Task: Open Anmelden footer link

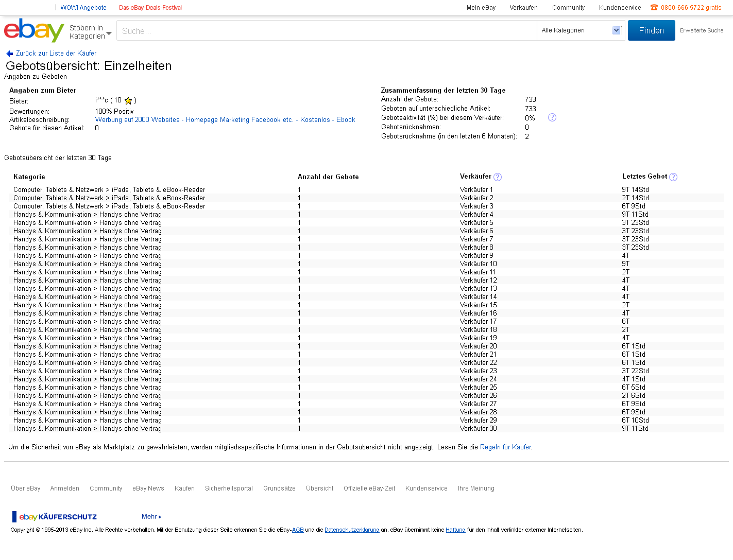Action: click(x=65, y=488)
